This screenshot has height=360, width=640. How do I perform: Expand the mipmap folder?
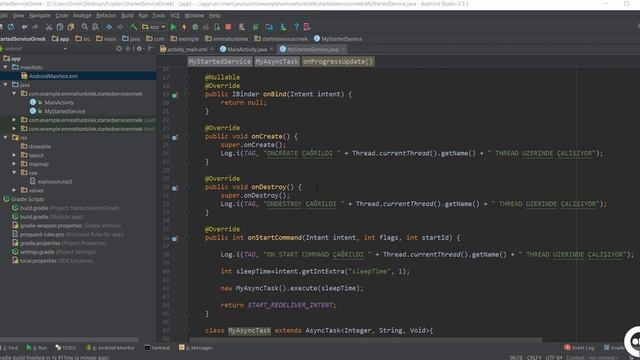[x=14, y=164]
